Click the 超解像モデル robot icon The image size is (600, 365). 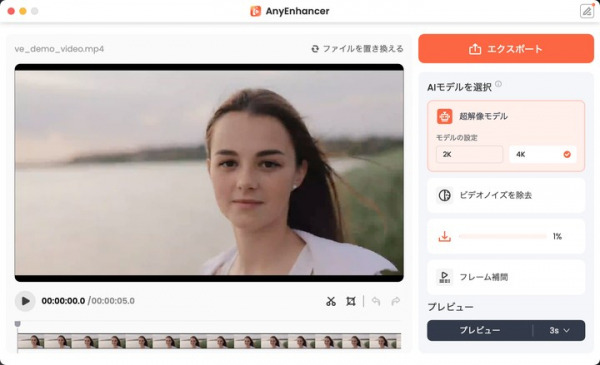[x=444, y=116]
